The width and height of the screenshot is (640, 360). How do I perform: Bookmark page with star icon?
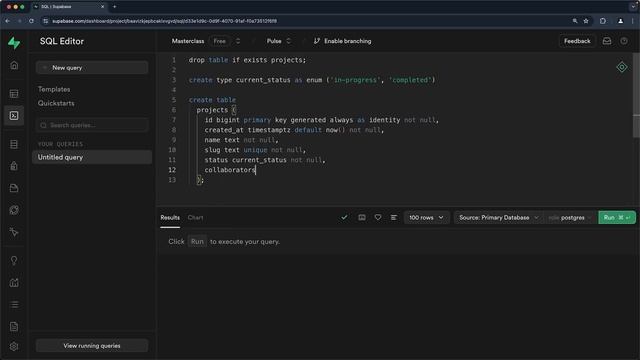tap(586, 21)
